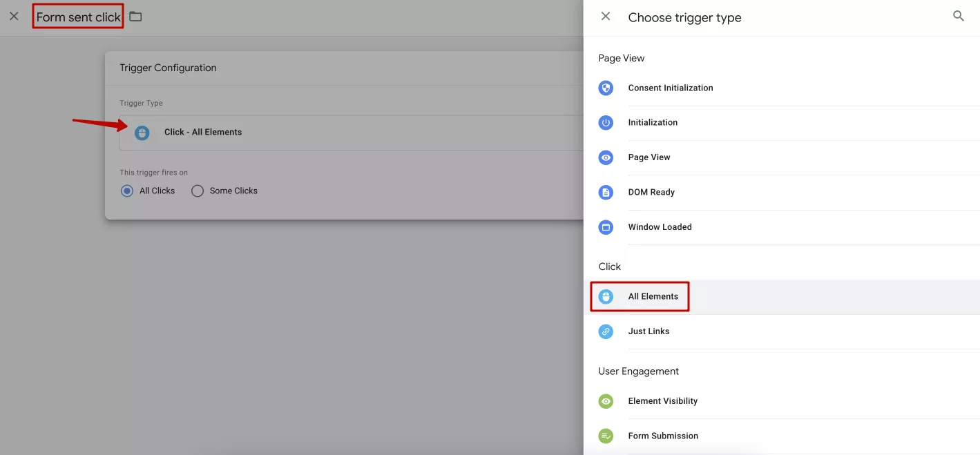Image resolution: width=980 pixels, height=455 pixels.
Task: Click the Consent Initialization shield icon
Action: click(x=606, y=88)
